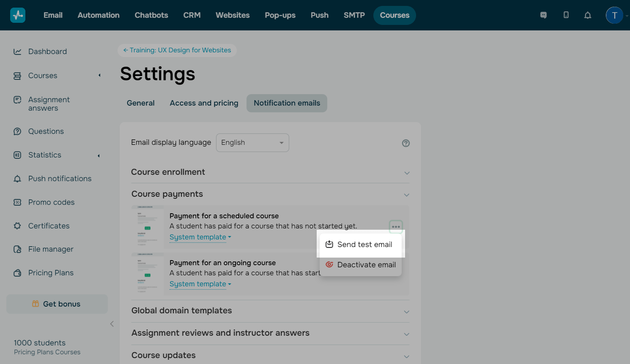Open the notifications bell icon
Viewport: 630px width, 364px height.
[x=587, y=15]
